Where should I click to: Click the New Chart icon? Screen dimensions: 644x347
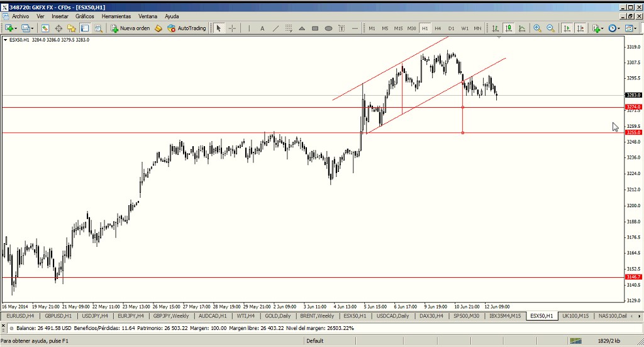point(9,28)
